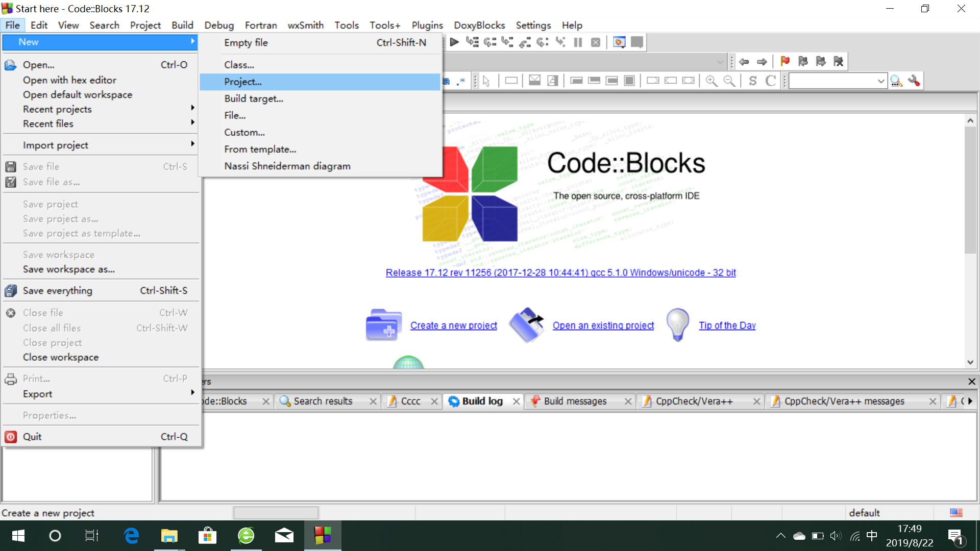Click the red Toggle bookmark flag icon
The height and width of the screenshot is (551, 980).
(785, 62)
